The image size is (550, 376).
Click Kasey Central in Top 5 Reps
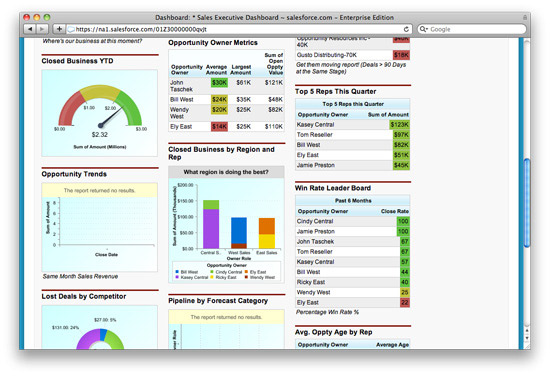tap(315, 125)
